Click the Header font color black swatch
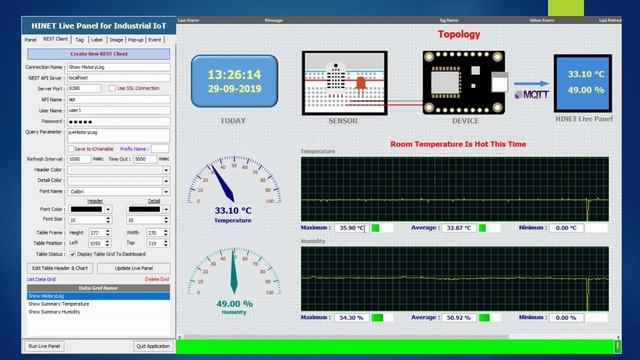Image resolution: width=640 pixels, height=360 pixels. click(86, 209)
